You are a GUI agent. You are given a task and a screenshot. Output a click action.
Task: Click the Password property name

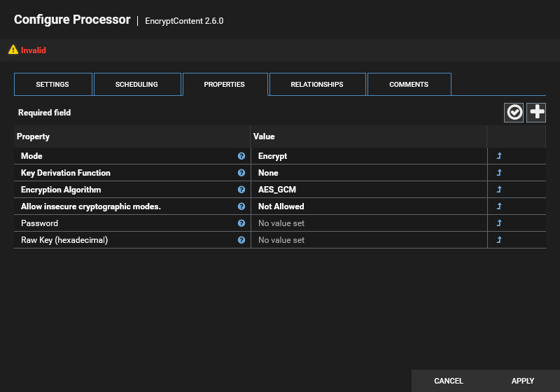pos(40,223)
